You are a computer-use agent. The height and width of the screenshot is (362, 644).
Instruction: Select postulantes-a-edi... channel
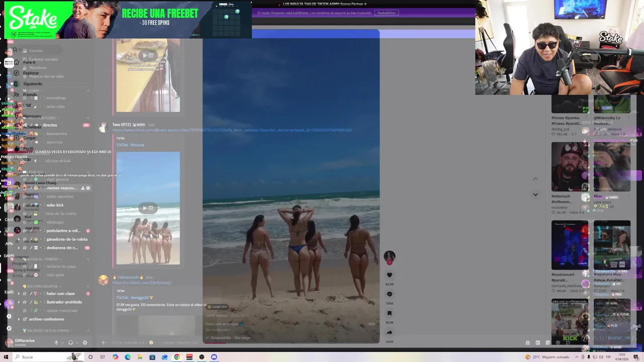pos(56,231)
